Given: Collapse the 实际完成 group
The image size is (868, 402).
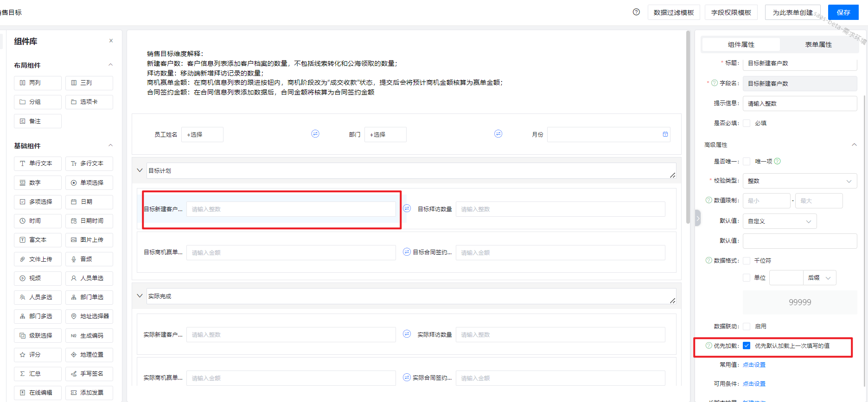Looking at the screenshot, I should coord(140,296).
